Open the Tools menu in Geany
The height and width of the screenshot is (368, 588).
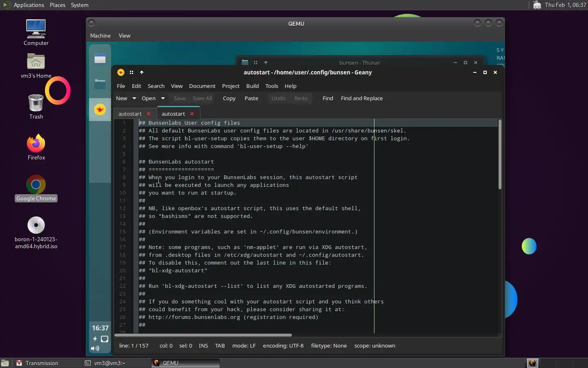tap(272, 86)
